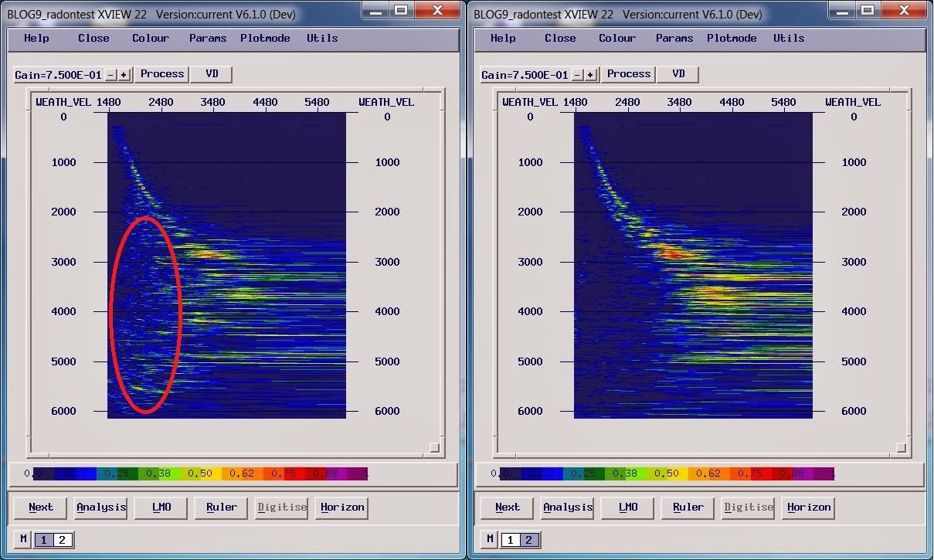934x560 pixels.
Task: Open the Utils menu in the left window
Action: [x=321, y=38]
